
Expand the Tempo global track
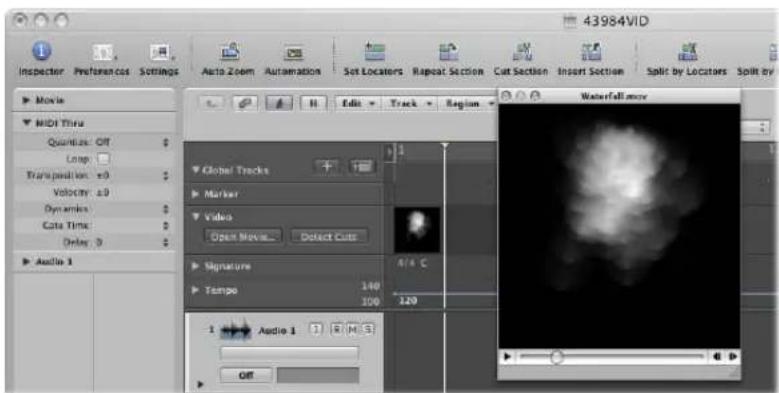[x=195, y=290]
